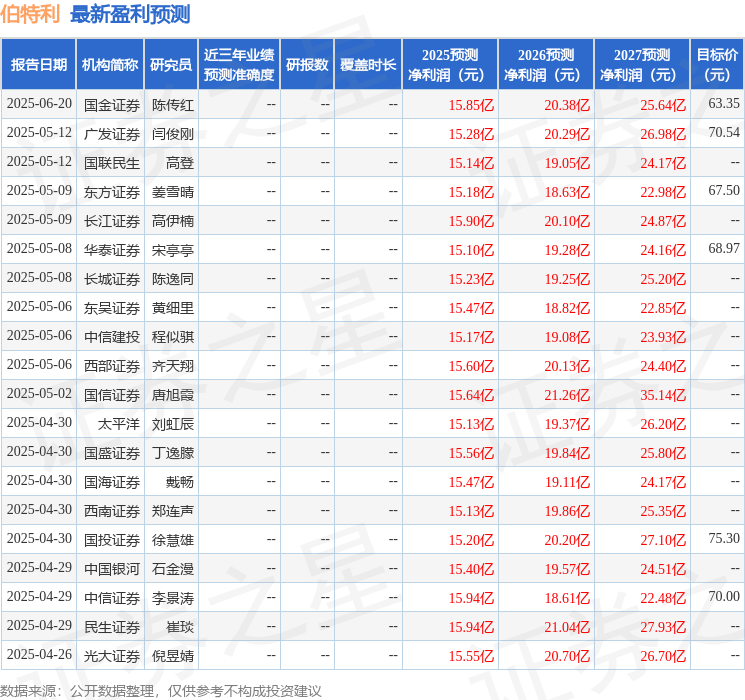
Task: Click the 机构简称 column header
Action: tap(110, 65)
